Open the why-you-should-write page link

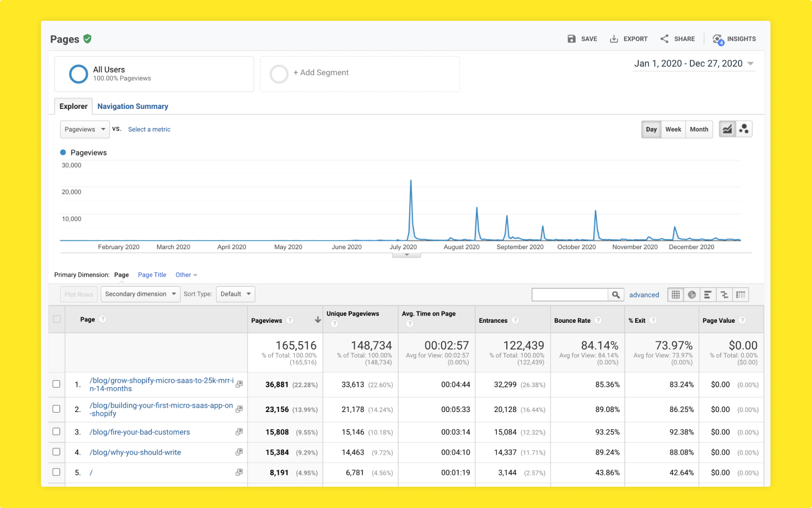(135, 452)
